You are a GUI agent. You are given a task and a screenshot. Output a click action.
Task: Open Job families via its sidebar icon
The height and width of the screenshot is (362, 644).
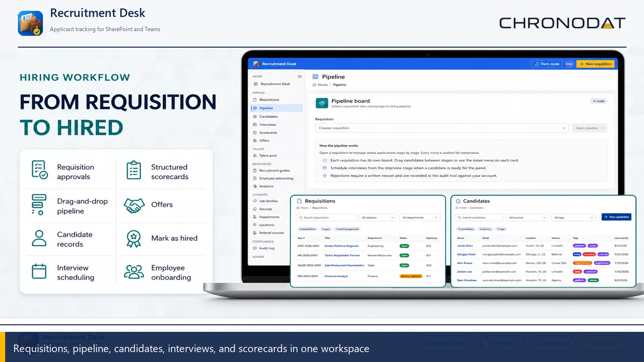point(255,201)
